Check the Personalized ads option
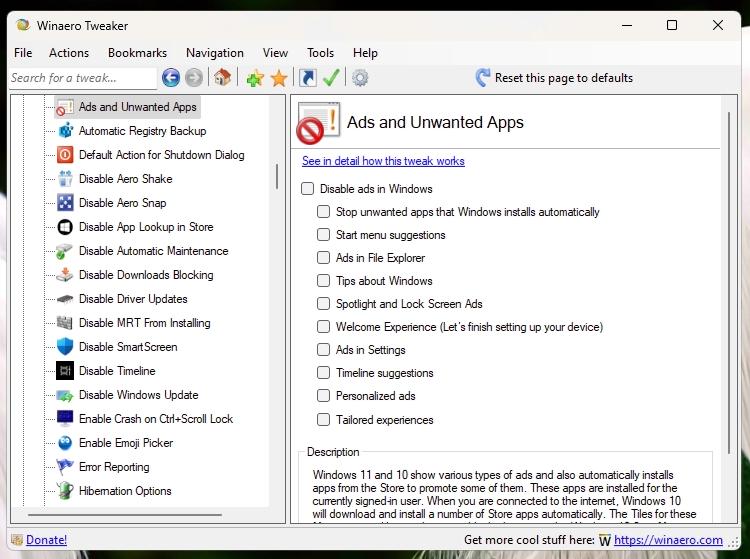 click(323, 395)
